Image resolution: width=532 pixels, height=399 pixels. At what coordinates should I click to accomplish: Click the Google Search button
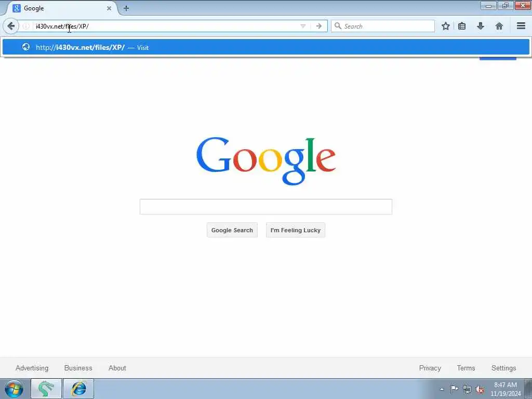tap(232, 230)
